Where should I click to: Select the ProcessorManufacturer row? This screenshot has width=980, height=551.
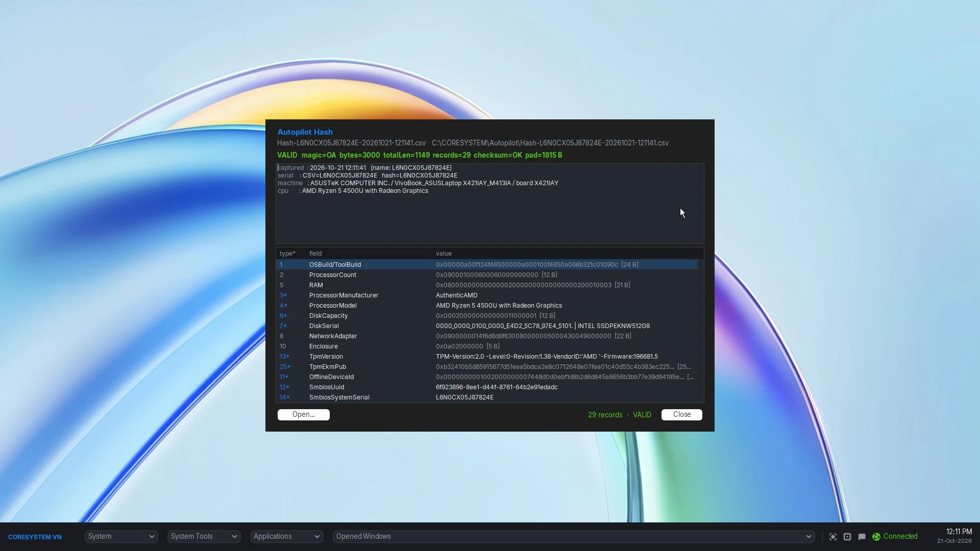tap(487, 295)
